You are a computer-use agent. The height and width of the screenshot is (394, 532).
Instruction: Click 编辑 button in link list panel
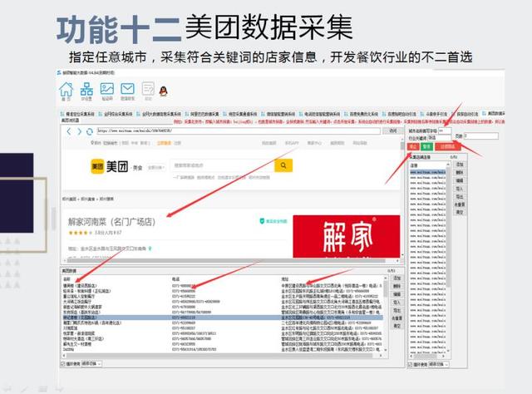click(x=460, y=180)
